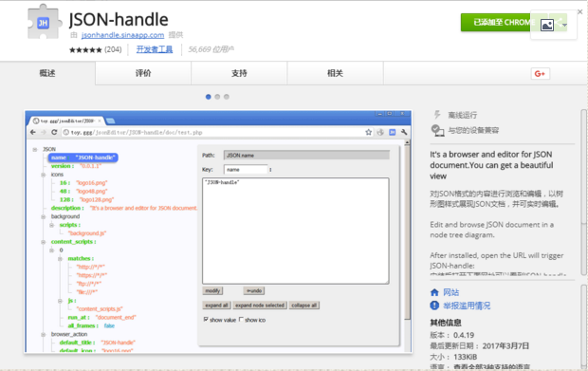588x371 pixels.
Task: Collapse the root JSON tree node
Action: click(35, 149)
